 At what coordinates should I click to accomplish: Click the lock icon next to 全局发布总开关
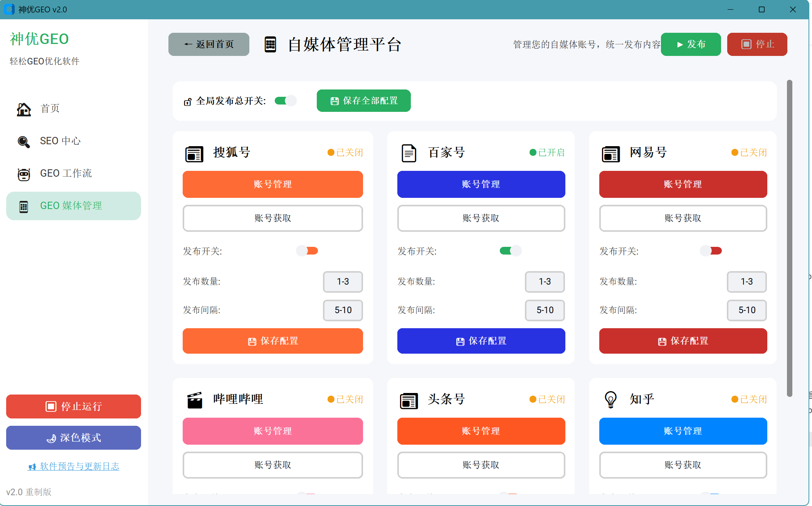188,101
